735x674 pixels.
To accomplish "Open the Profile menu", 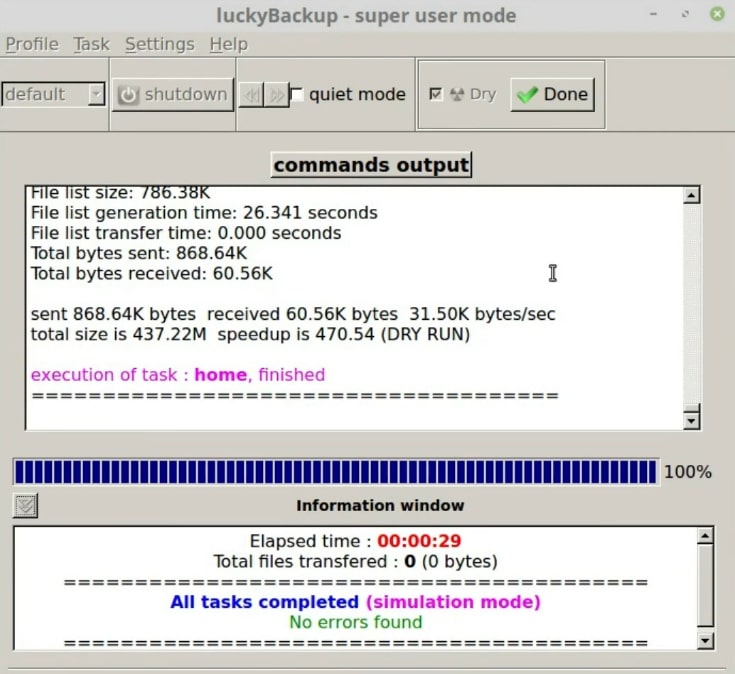I will pos(32,45).
